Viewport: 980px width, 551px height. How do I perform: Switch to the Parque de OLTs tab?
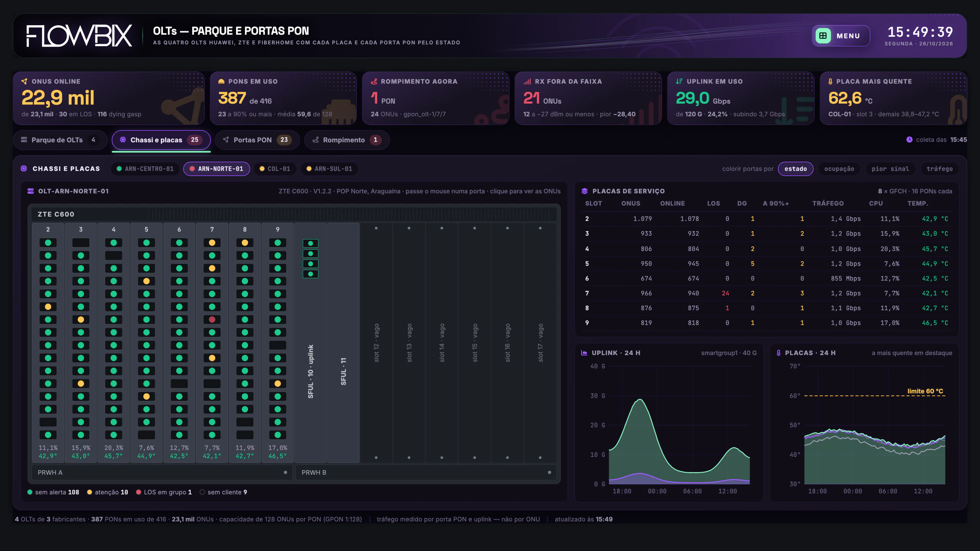click(61, 140)
